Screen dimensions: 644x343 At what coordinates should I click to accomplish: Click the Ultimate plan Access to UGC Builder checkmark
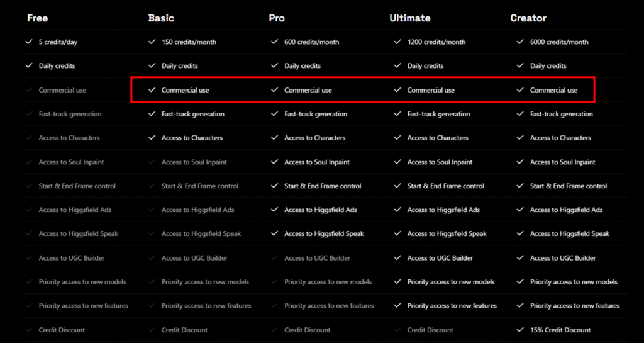click(397, 258)
